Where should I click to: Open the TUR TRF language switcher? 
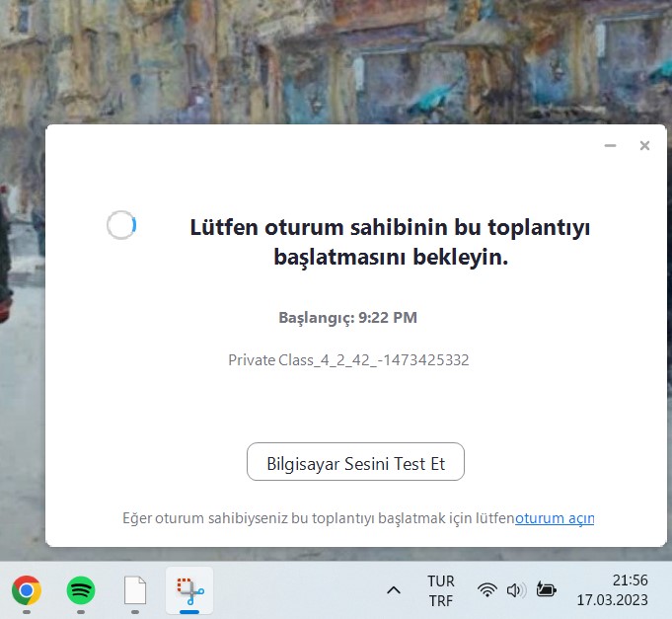(440, 590)
